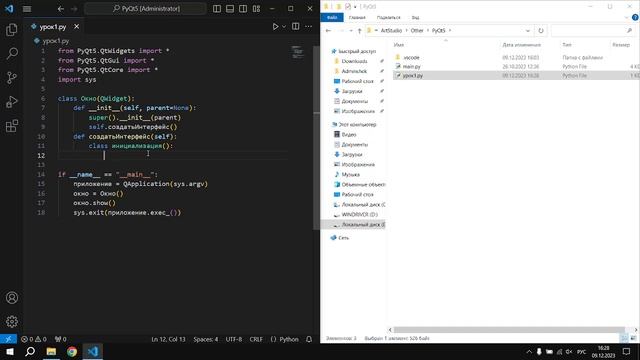The width and height of the screenshot is (640, 360).
Task: Change file encoding UTF-8
Action: 234,339
